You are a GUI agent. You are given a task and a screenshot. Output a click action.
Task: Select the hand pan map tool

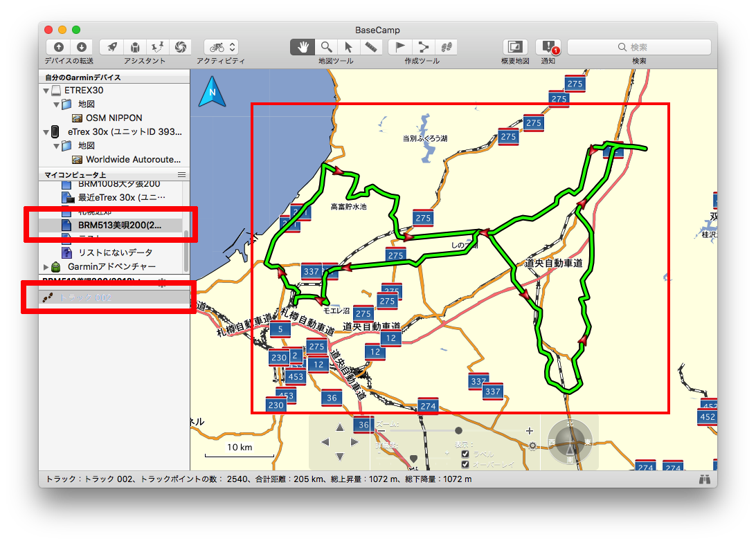point(303,47)
